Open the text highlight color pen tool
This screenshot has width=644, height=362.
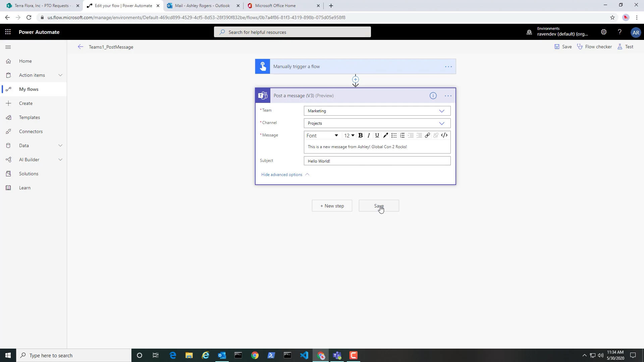coord(385,135)
